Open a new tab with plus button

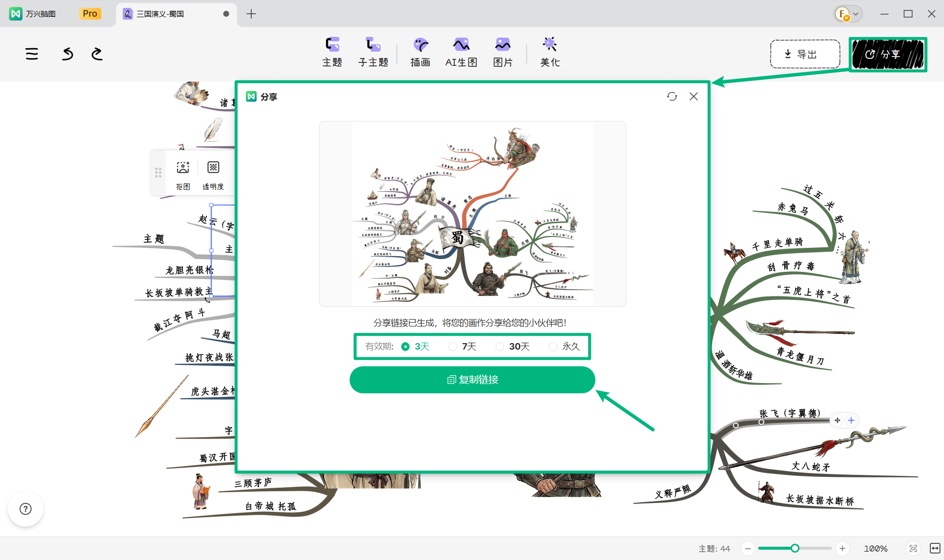point(251,14)
